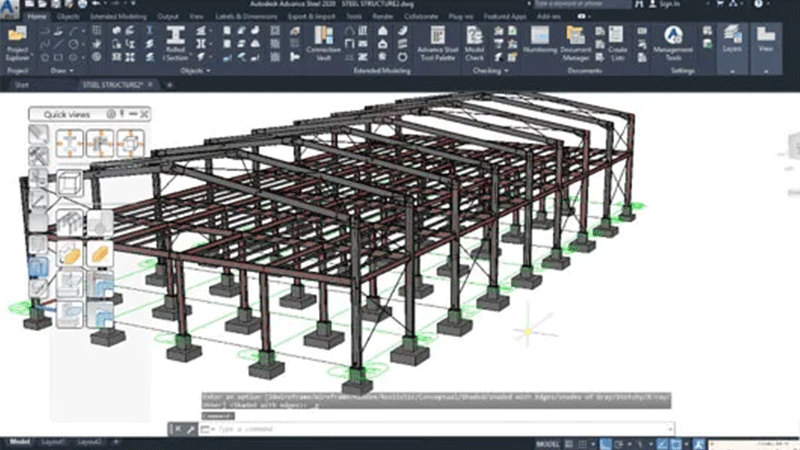Switch to the Layout1 tab
800x450 pixels.
[53, 442]
